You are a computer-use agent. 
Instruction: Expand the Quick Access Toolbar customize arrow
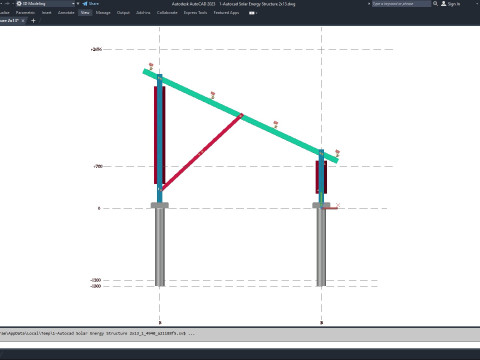[x=78, y=4]
